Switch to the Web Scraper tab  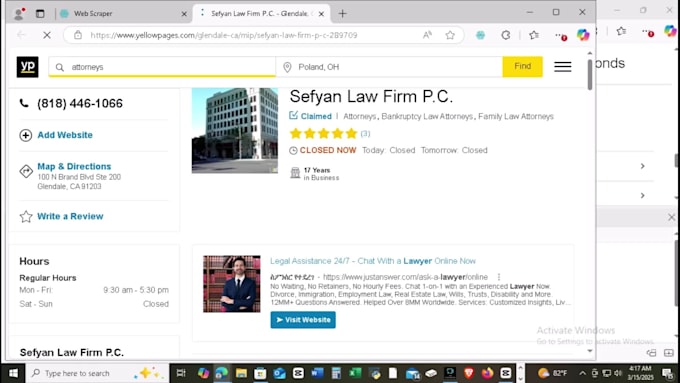pos(92,13)
